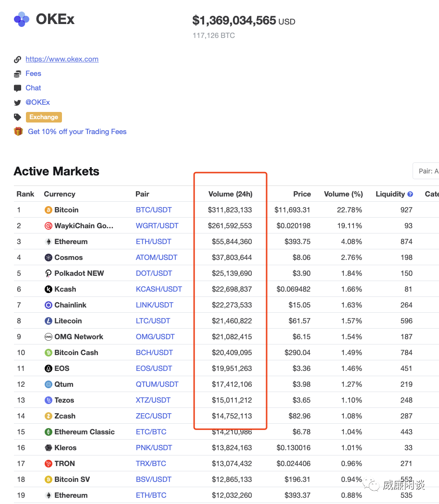Open the WGRT/USDT pair link
The image size is (439, 504).
click(157, 226)
